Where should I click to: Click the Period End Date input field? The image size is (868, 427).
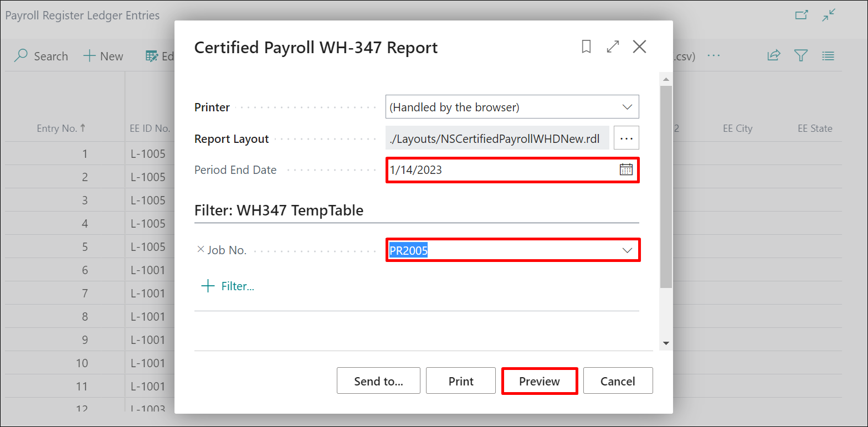pos(501,170)
